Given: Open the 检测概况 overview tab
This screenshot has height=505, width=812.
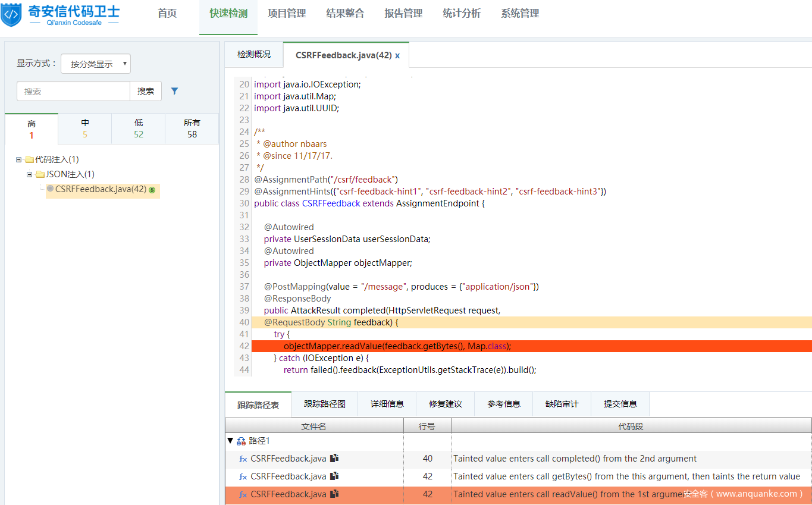Looking at the screenshot, I should pos(254,55).
